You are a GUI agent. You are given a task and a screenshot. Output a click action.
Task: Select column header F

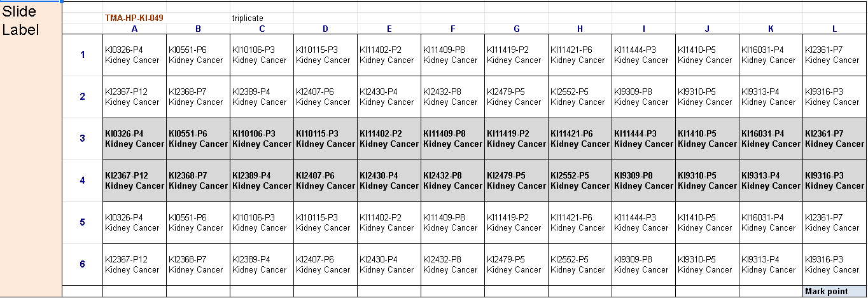452,29
